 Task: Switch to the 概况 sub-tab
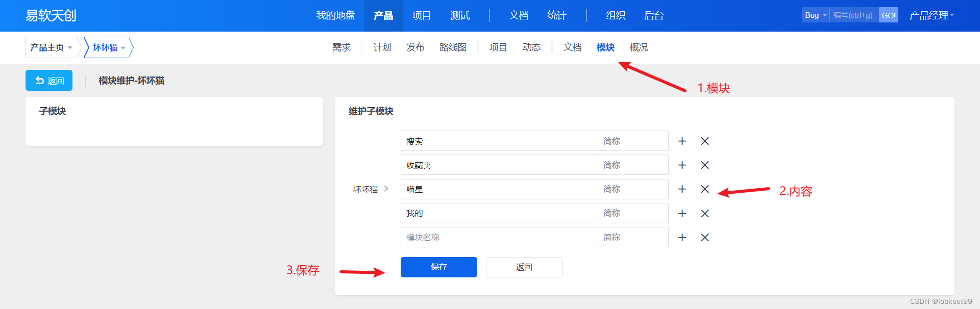tap(639, 47)
